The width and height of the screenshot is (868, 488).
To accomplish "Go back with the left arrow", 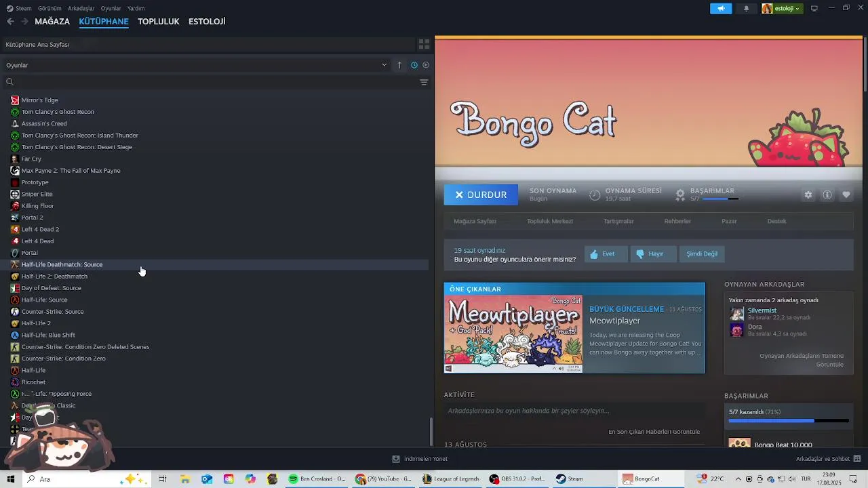I will 10,22.
